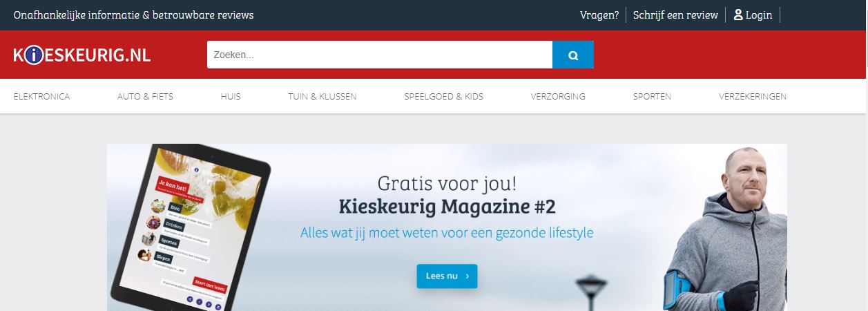Click the Login link text
Screen dimensions: 868x311
click(759, 15)
